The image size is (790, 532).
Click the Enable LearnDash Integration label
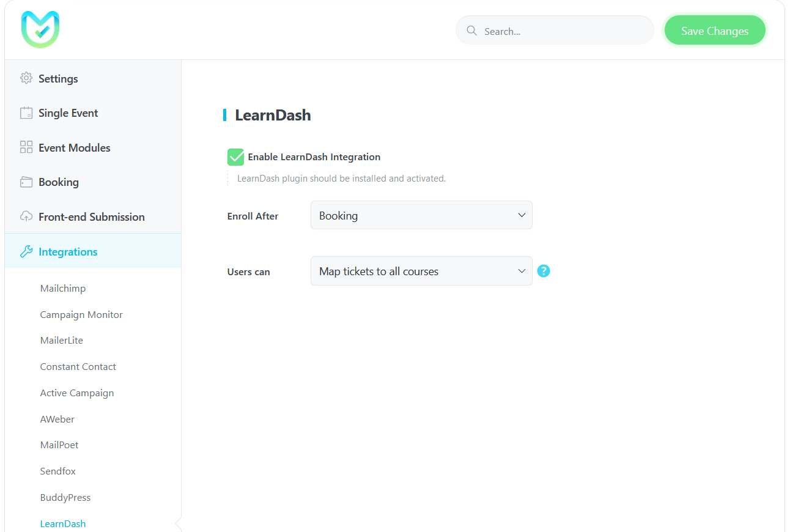coord(314,157)
